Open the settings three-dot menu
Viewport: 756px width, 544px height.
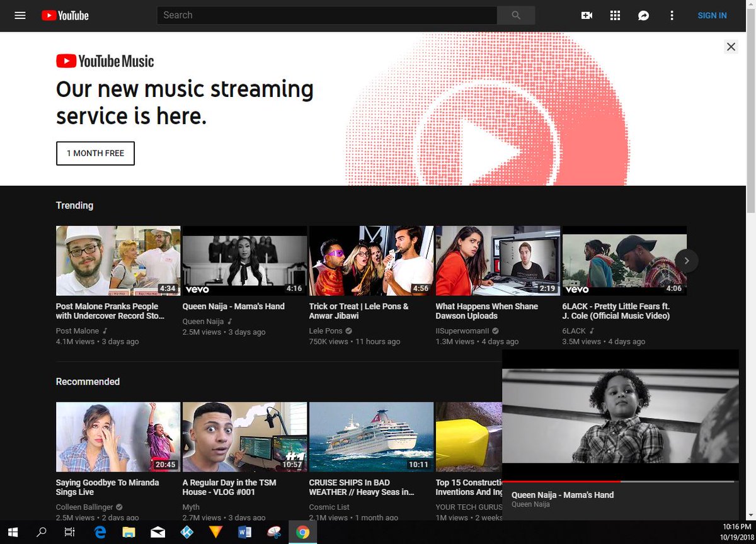tap(672, 15)
